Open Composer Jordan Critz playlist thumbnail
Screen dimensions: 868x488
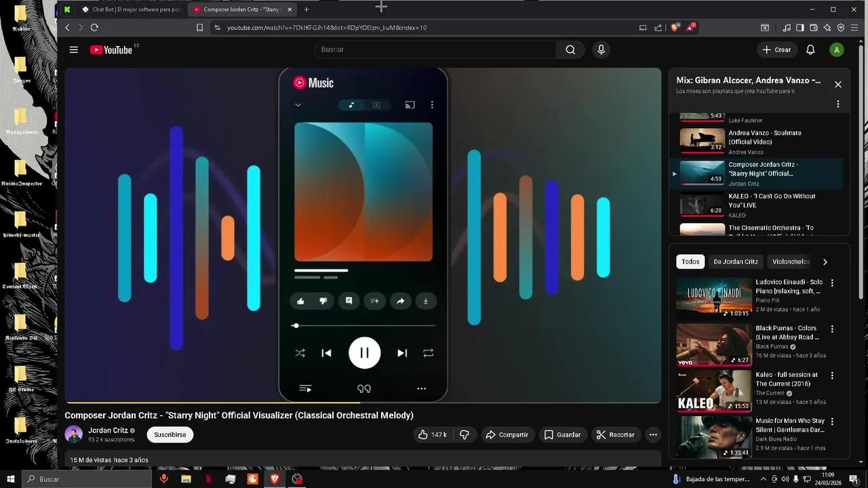coord(702,173)
